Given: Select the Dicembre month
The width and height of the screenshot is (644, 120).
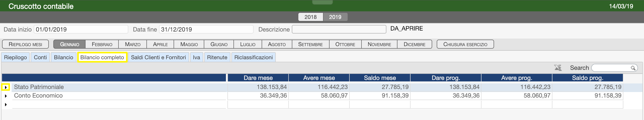Looking at the screenshot, I should (415, 44).
